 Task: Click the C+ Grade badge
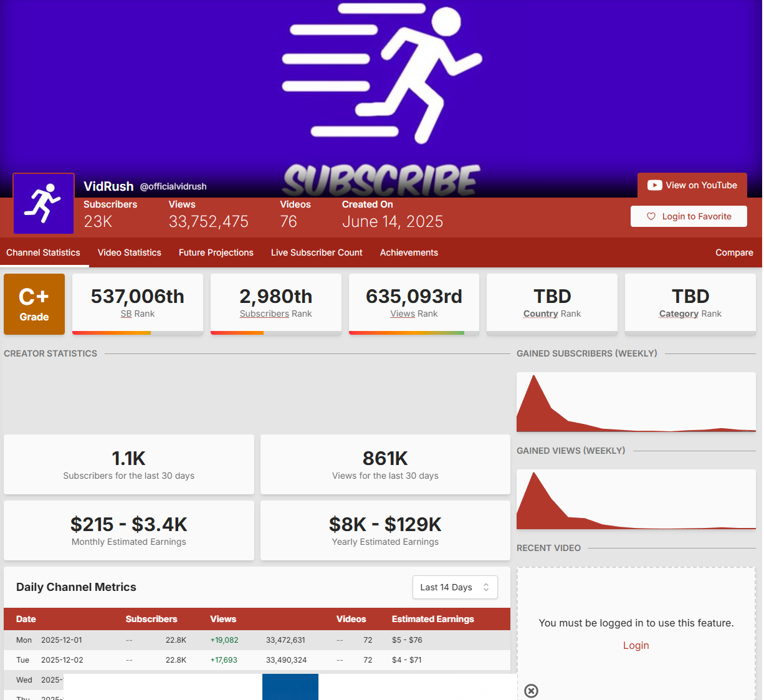(34, 304)
